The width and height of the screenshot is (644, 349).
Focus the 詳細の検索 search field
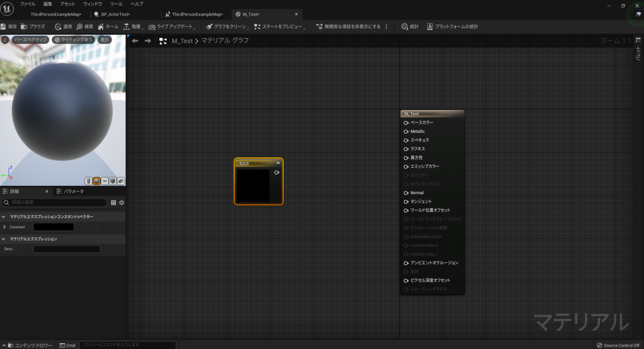(54, 202)
